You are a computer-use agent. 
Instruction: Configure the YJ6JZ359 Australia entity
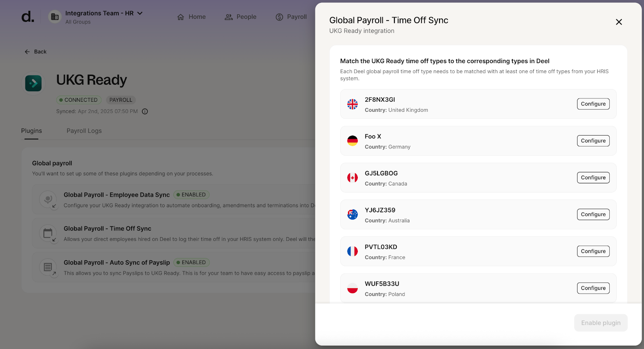pos(593,214)
